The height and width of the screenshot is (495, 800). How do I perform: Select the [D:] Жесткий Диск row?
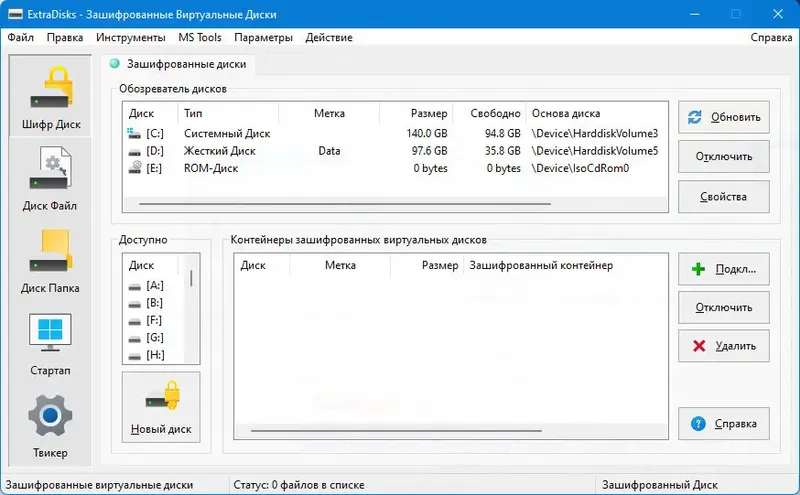coord(395,151)
